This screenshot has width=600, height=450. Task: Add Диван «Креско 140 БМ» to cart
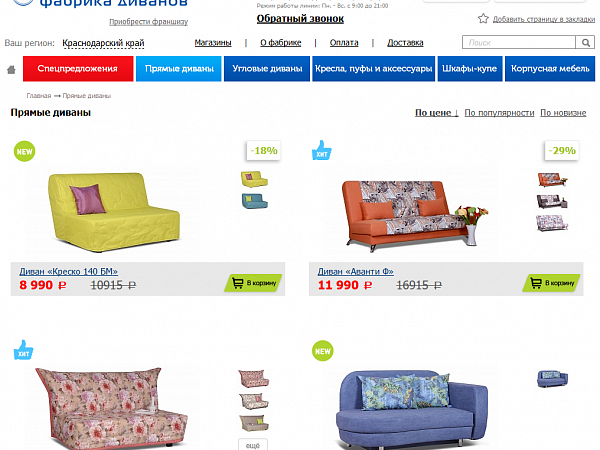tap(254, 283)
